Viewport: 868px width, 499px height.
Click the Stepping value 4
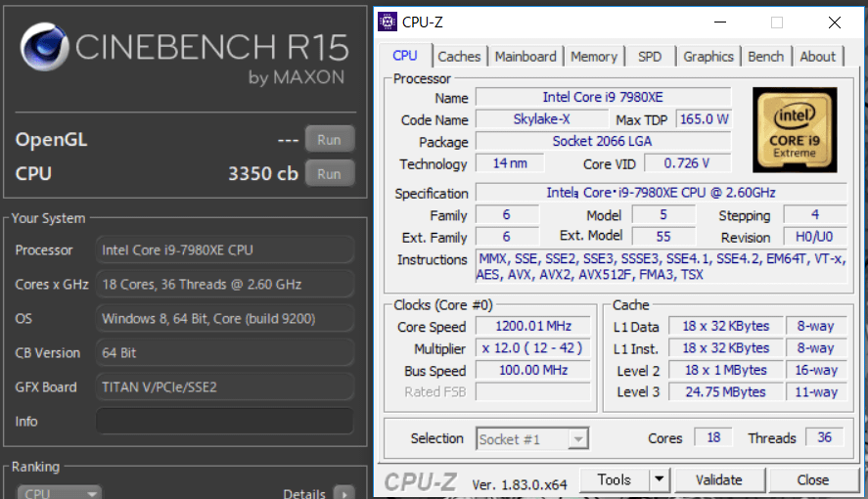click(x=815, y=214)
